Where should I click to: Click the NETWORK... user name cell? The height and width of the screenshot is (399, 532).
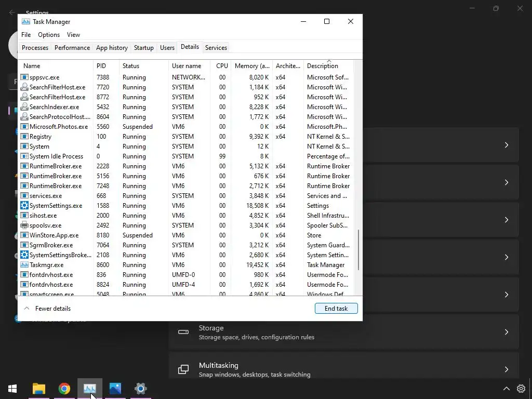coord(188,77)
